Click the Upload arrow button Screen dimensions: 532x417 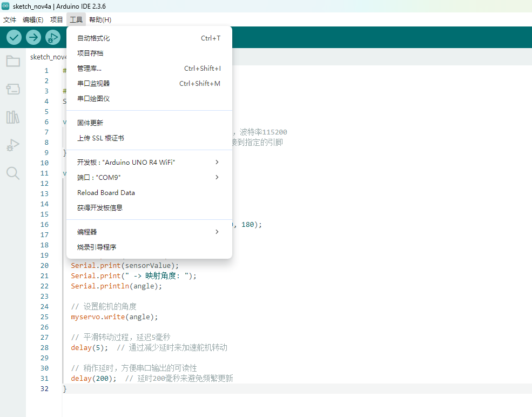click(x=33, y=37)
